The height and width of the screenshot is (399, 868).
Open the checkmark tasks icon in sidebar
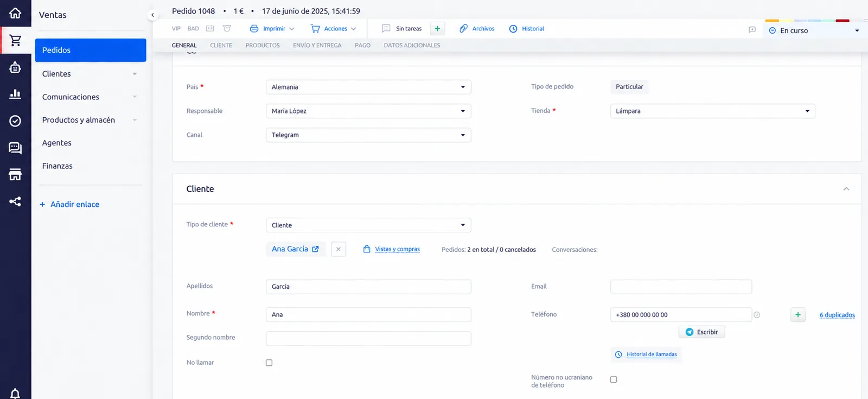(x=15, y=121)
